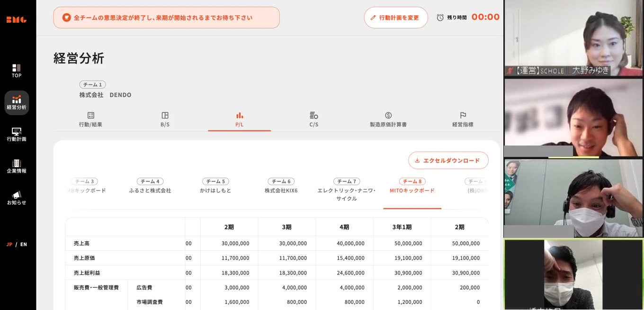The image size is (644, 310).
Task: Open the C/S tab
Action: [314, 119]
